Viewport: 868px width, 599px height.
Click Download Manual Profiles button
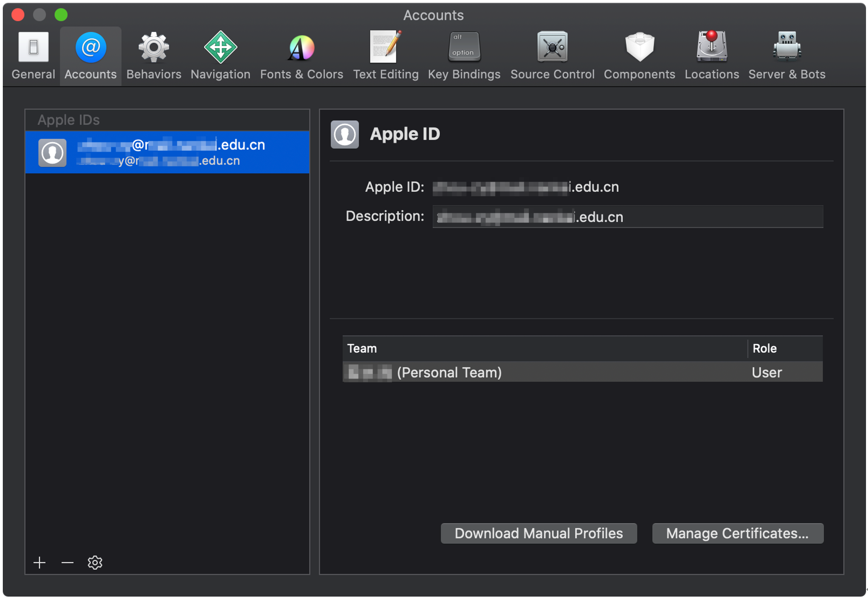coord(538,533)
